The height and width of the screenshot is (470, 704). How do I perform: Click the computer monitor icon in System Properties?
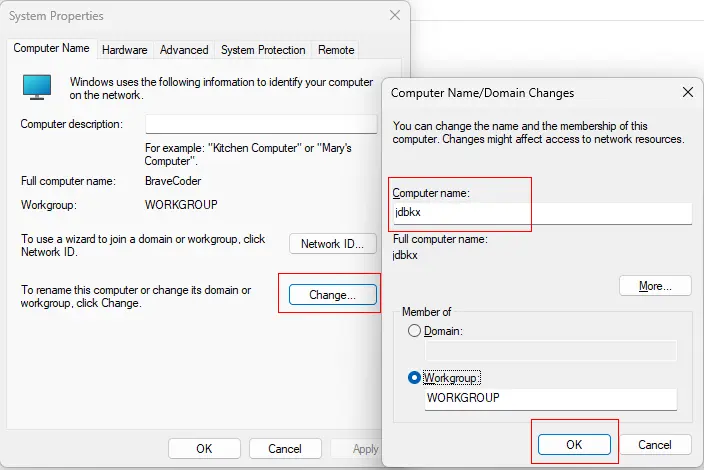tap(37, 87)
